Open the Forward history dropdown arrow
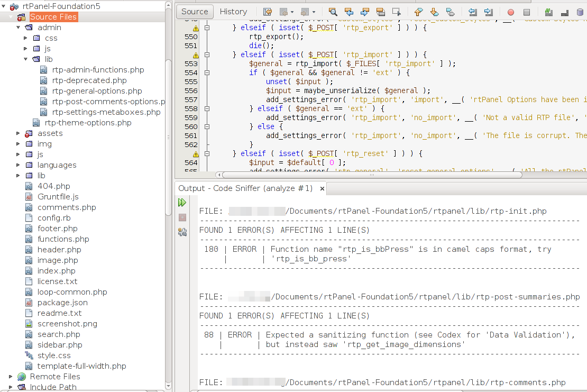Screen dimensions: 587x392 coord(314,12)
